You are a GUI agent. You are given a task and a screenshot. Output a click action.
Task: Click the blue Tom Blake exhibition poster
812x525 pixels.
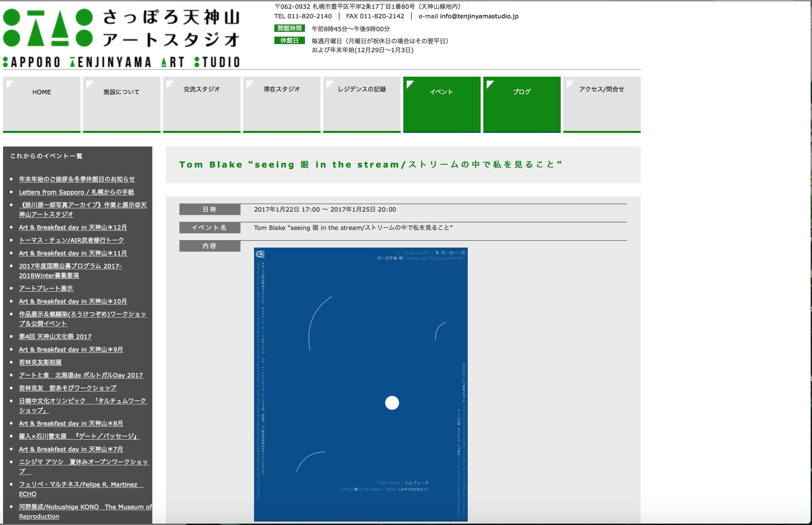361,384
